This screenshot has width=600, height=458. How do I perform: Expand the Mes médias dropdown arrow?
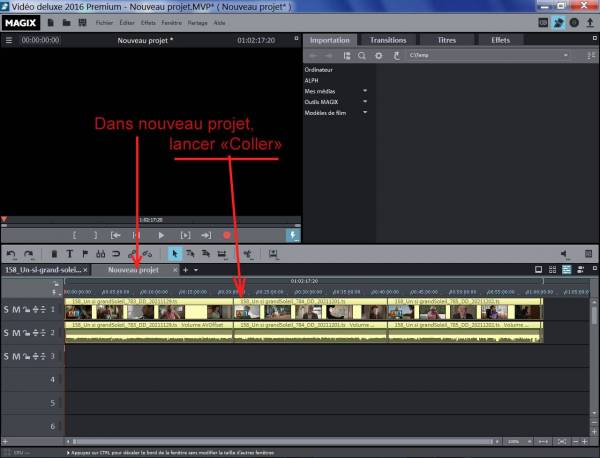click(x=365, y=91)
